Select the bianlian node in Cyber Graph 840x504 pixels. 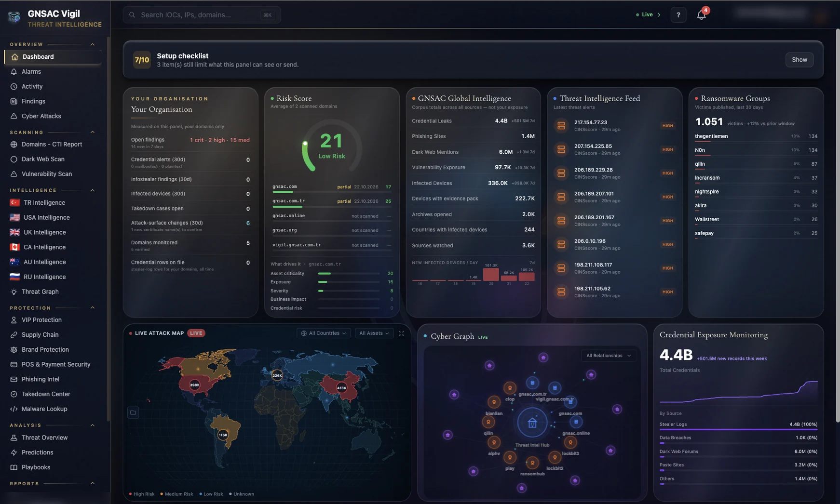pos(494,402)
